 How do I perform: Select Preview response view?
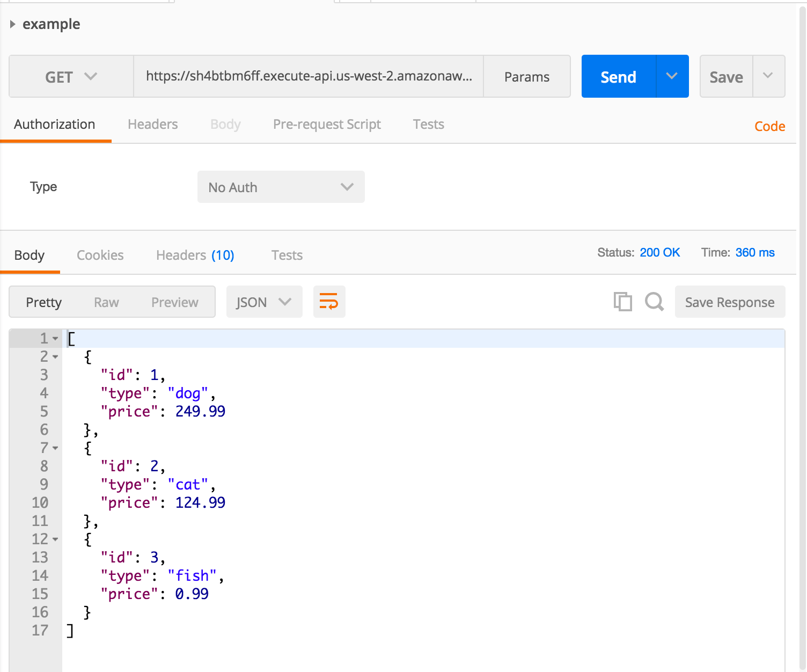coord(175,303)
